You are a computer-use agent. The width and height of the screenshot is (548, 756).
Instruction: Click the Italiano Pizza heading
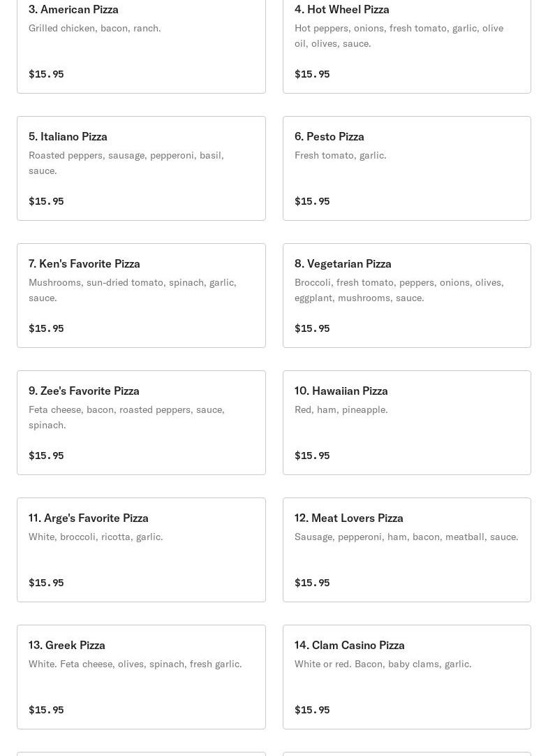[68, 136]
